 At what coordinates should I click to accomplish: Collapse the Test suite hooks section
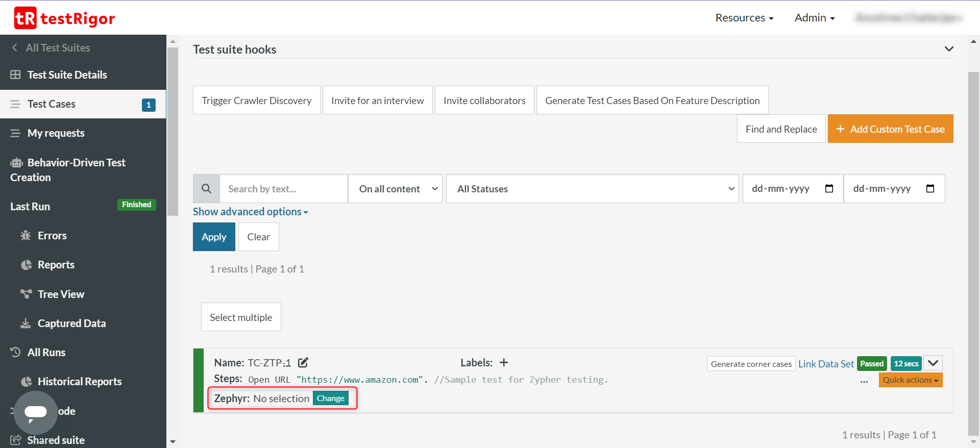(949, 49)
